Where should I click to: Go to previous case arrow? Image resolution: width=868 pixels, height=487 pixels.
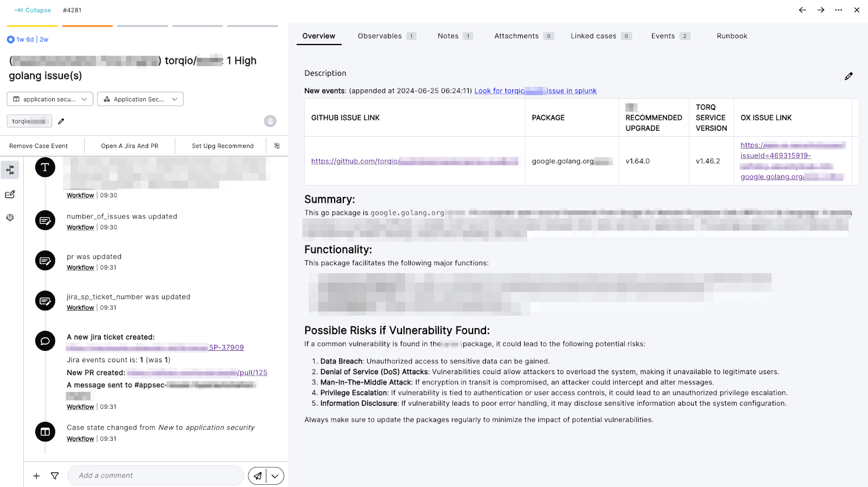pyautogui.click(x=802, y=10)
